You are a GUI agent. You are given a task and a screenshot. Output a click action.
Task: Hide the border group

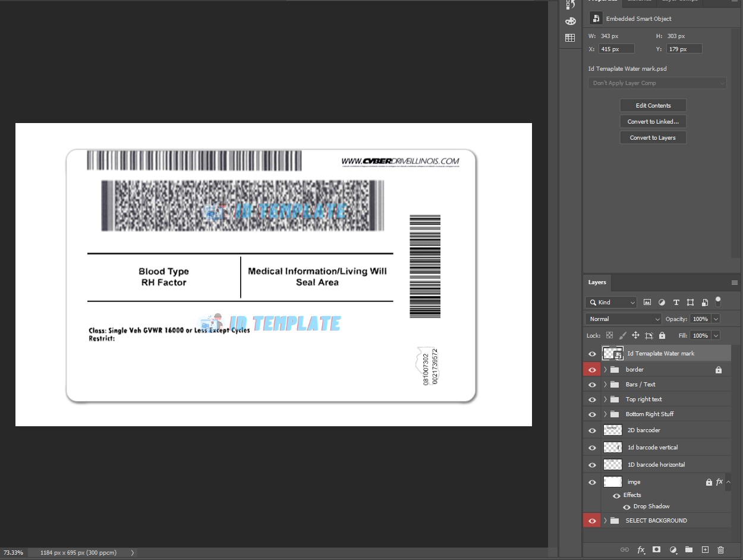coord(592,370)
